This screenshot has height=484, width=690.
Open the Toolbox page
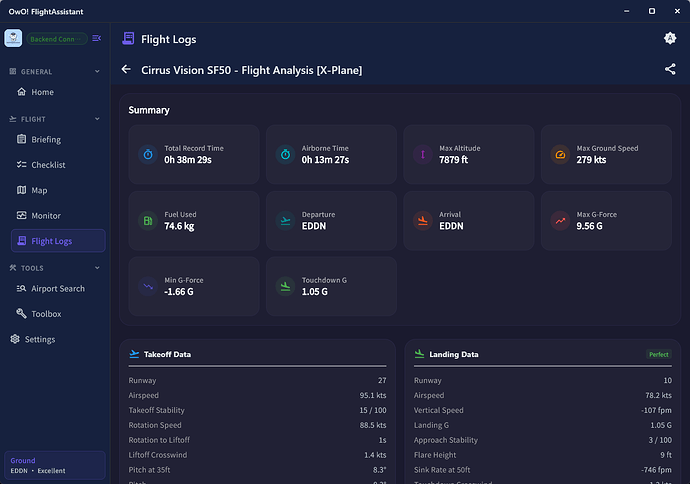click(58, 314)
